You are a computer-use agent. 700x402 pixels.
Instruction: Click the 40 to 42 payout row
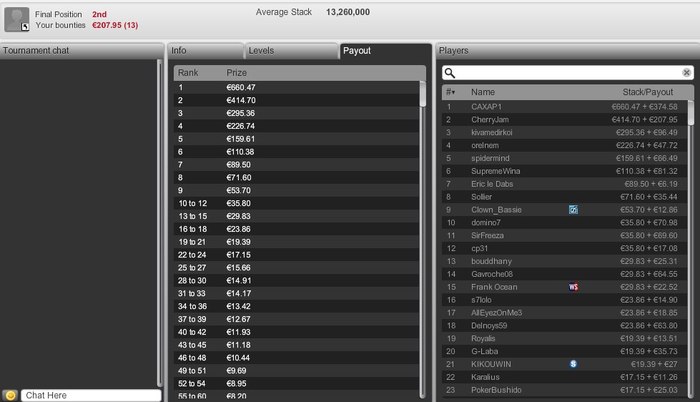296,332
